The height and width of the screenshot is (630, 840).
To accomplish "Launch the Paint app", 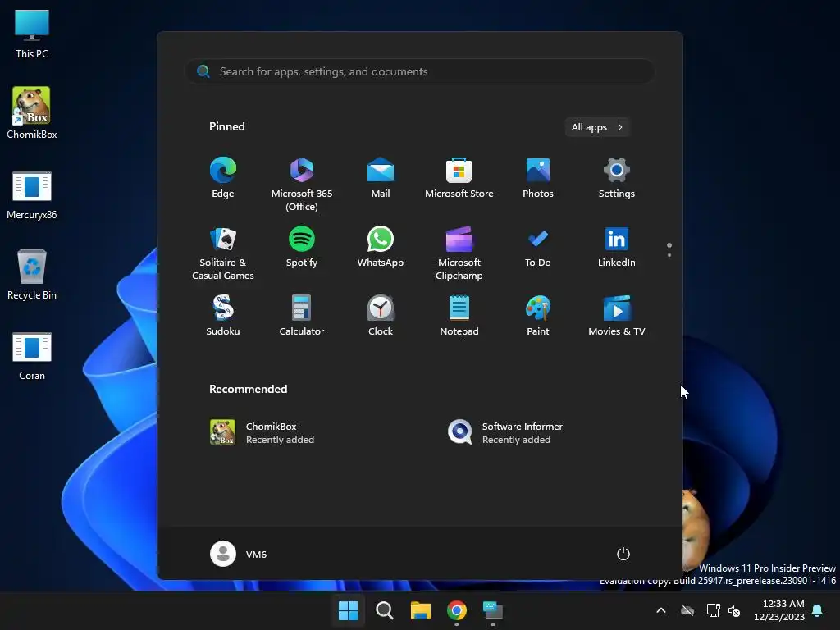I will point(538,316).
